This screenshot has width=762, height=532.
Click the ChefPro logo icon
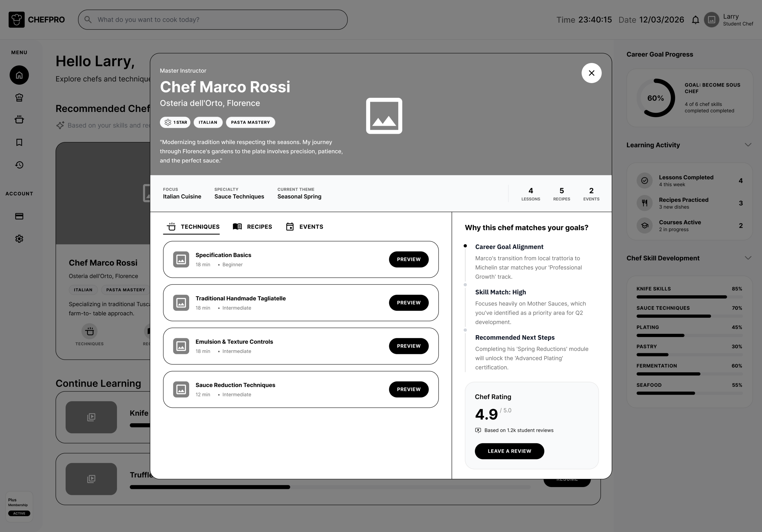point(17,20)
